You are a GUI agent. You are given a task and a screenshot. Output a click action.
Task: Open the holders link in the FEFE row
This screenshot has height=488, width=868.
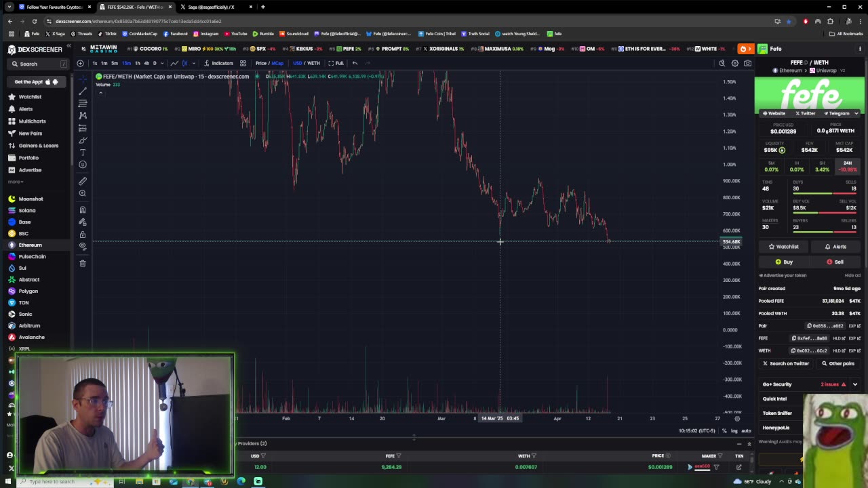coord(838,338)
